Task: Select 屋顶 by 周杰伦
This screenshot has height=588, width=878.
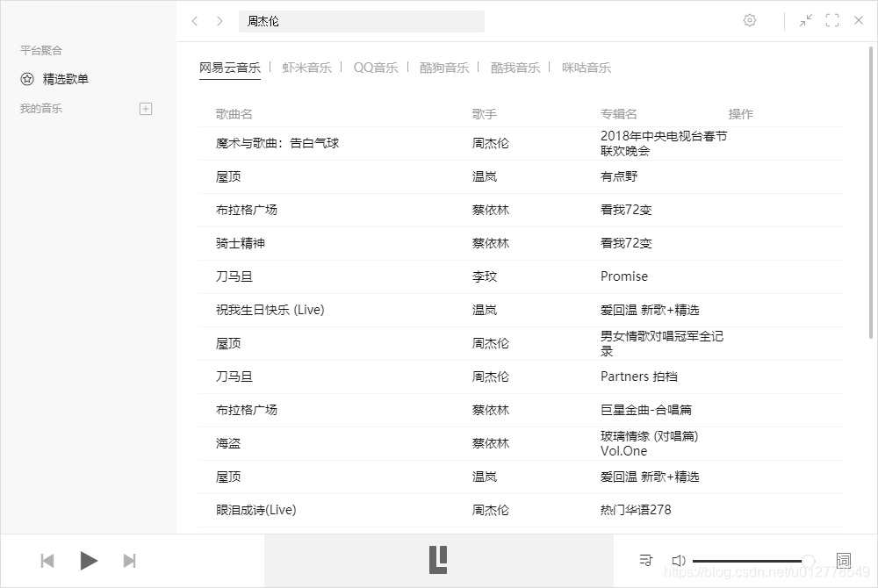Action: [x=228, y=343]
